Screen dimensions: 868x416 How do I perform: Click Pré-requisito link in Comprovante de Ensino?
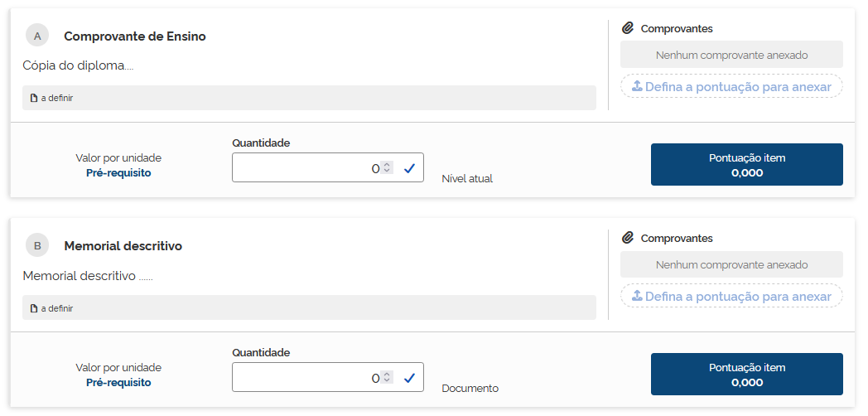118,173
